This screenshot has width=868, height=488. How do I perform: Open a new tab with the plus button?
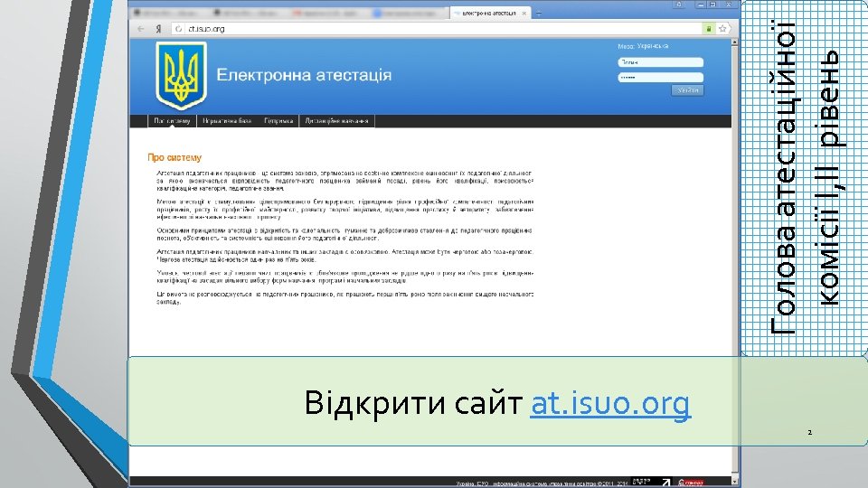tap(539, 13)
